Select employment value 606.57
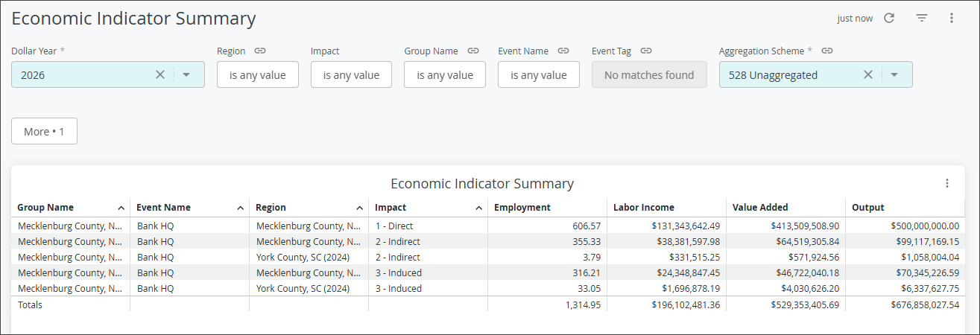The height and width of the screenshot is (335, 980). pyautogui.click(x=585, y=226)
